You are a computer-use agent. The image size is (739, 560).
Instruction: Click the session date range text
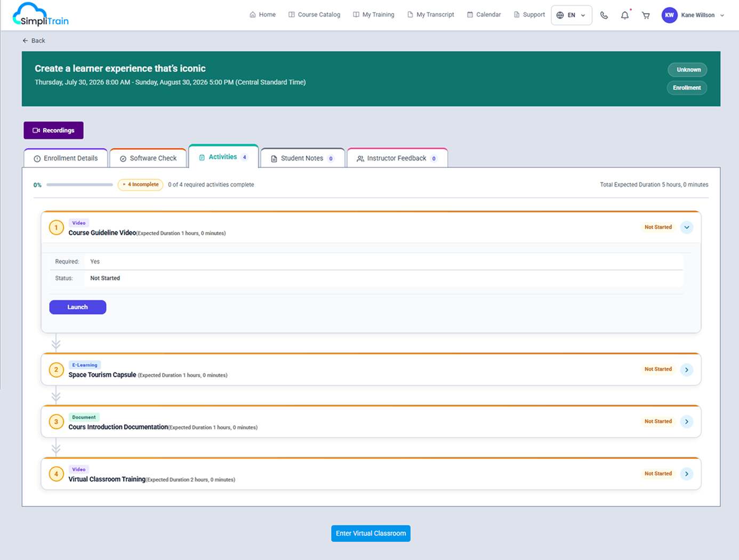[170, 82]
